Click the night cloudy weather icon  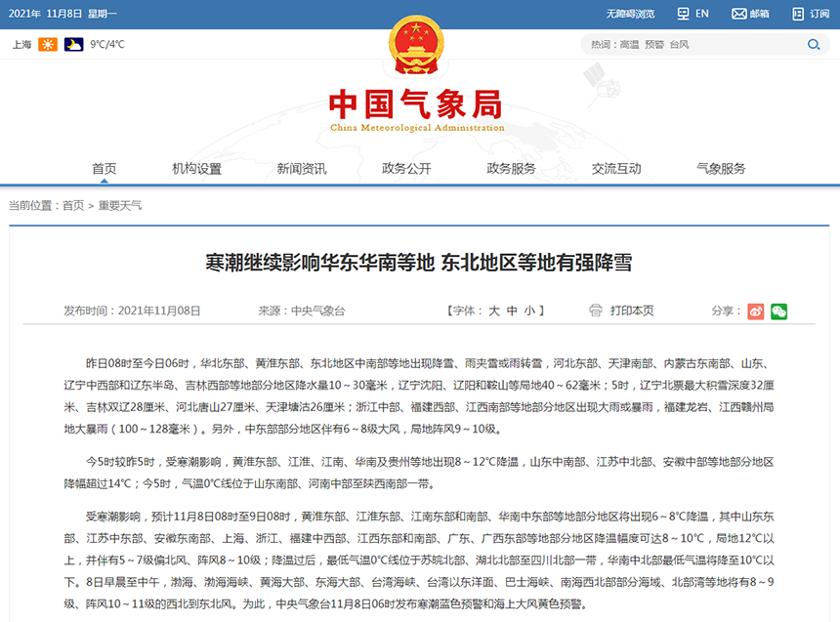73,45
